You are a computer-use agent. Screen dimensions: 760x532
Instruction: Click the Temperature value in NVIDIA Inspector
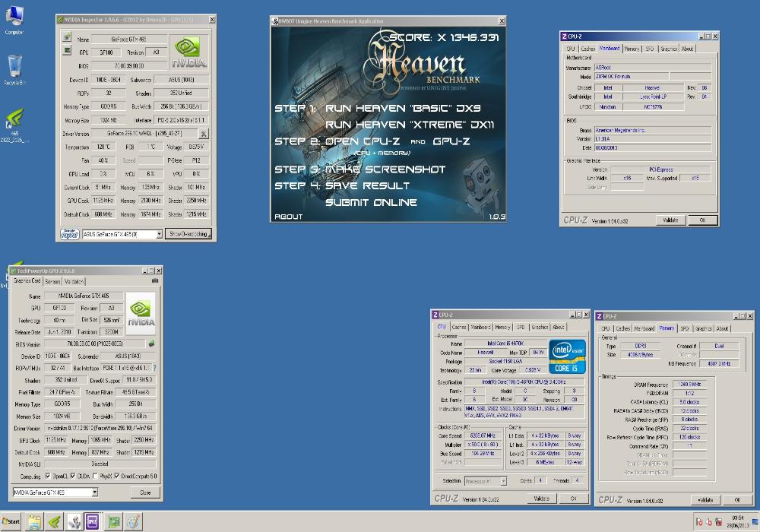tap(103, 147)
